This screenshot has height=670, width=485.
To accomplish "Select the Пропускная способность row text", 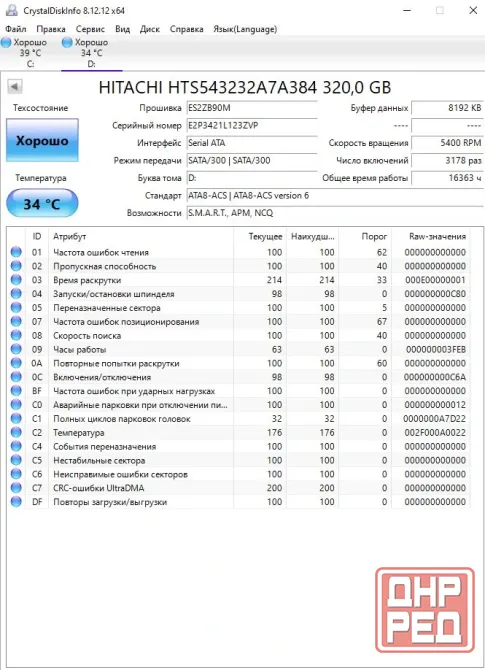I will 105,266.
